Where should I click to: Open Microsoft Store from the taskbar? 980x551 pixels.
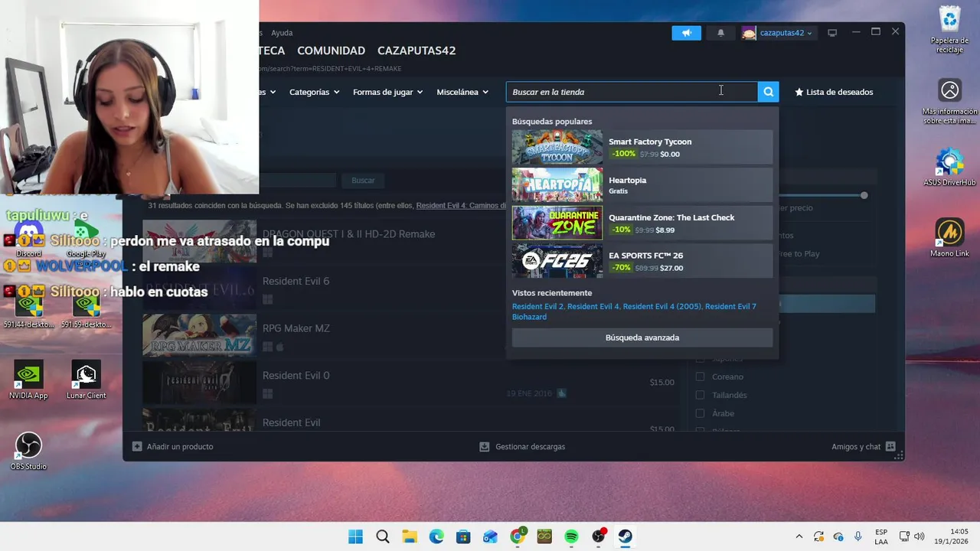(x=463, y=536)
